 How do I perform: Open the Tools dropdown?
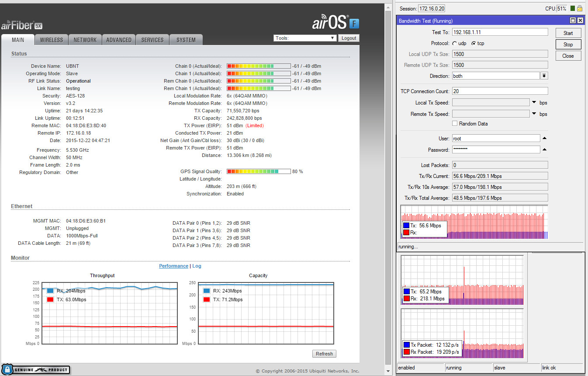(305, 38)
